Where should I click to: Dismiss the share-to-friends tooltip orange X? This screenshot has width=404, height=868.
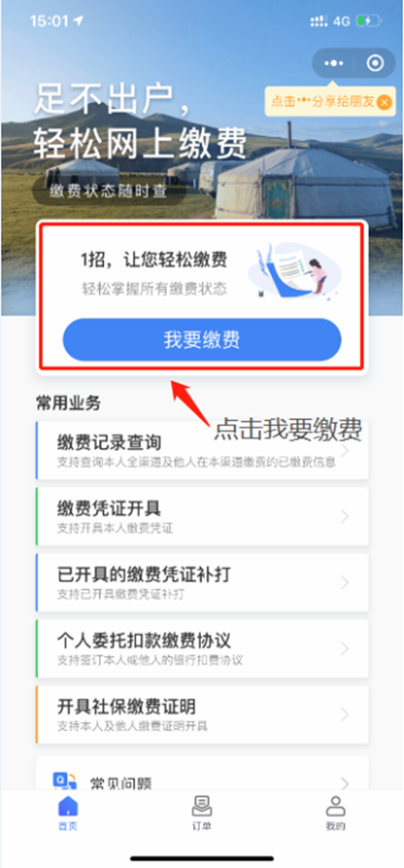coord(384,102)
